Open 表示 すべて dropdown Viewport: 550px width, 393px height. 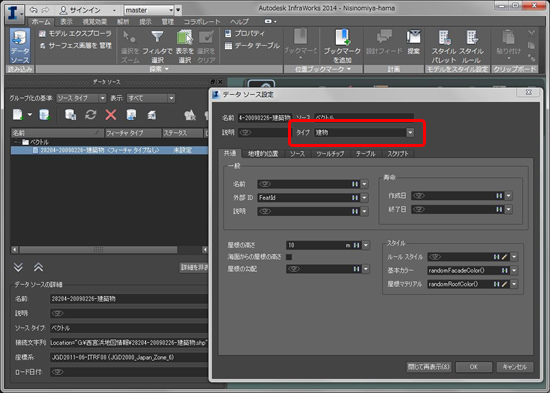click(x=151, y=98)
